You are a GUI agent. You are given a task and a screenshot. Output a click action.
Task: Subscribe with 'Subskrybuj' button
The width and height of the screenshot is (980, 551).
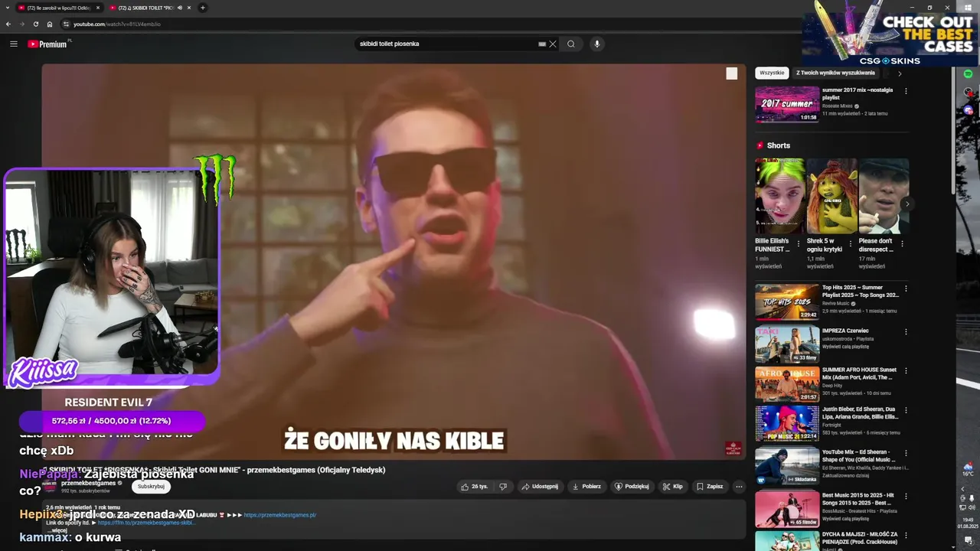[x=151, y=487]
